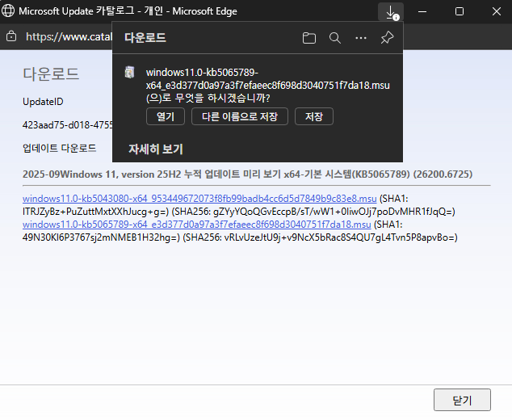Click the 다운로드 panel title
The width and height of the screenshot is (512, 420).
[145, 38]
